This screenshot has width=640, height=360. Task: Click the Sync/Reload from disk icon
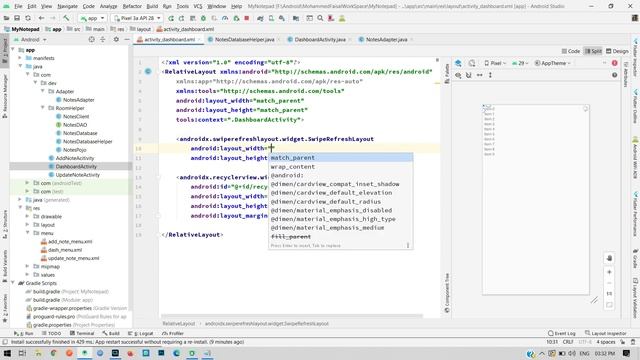pyautogui.click(x=28, y=18)
